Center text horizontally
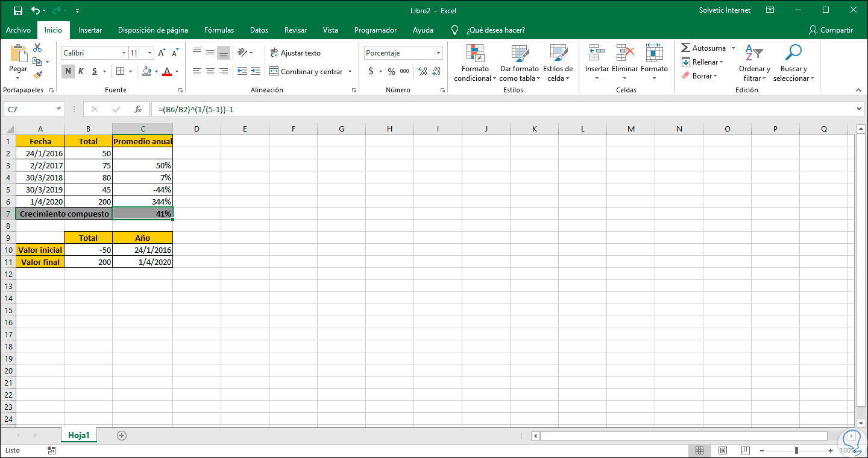The height and width of the screenshot is (458, 868). 210,71
